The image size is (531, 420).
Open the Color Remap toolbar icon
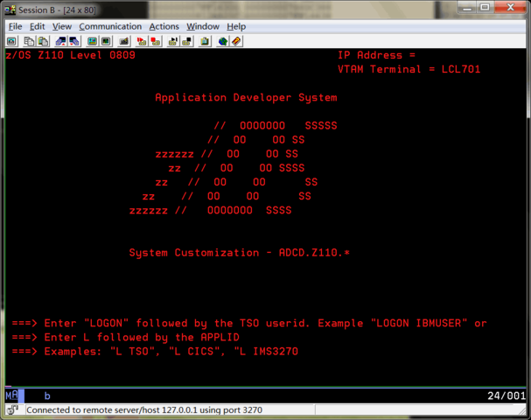point(106,41)
